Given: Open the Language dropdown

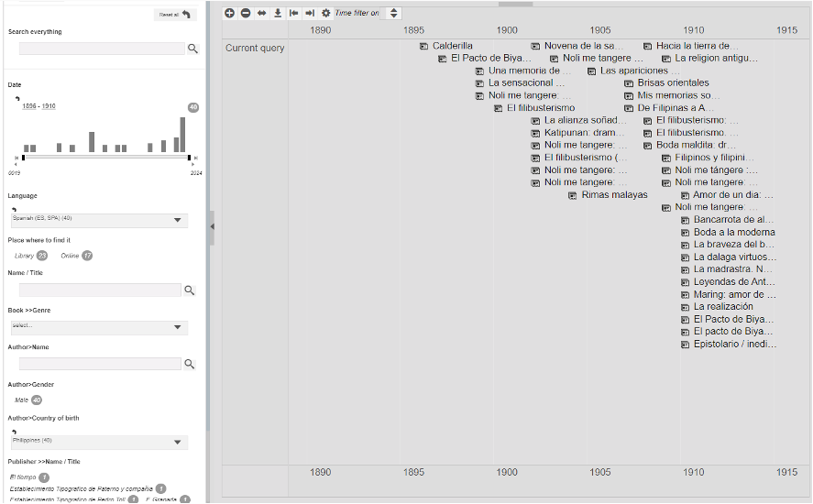Looking at the screenshot, I should [x=99, y=221].
